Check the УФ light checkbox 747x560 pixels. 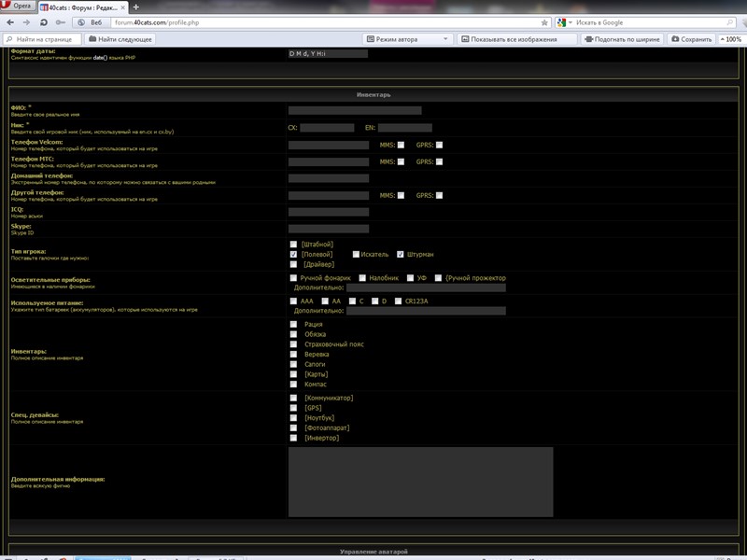410,277
